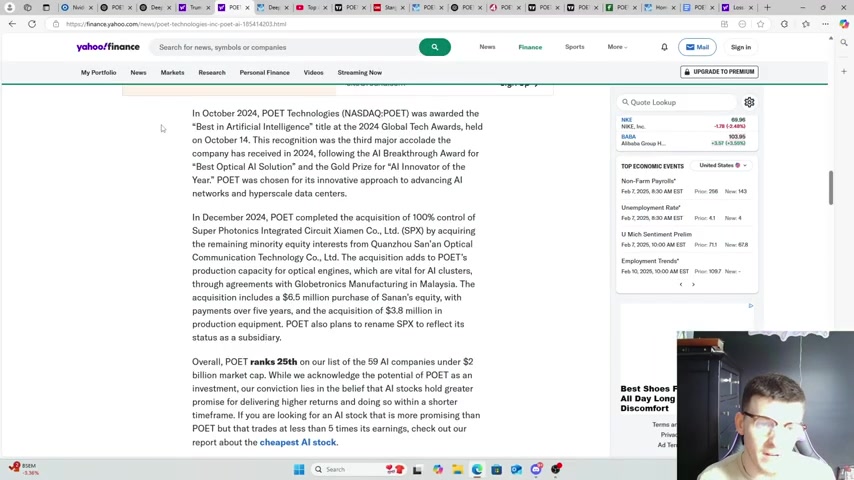Open the My Portfolio menu
The image size is (854, 480).
coord(99,72)
